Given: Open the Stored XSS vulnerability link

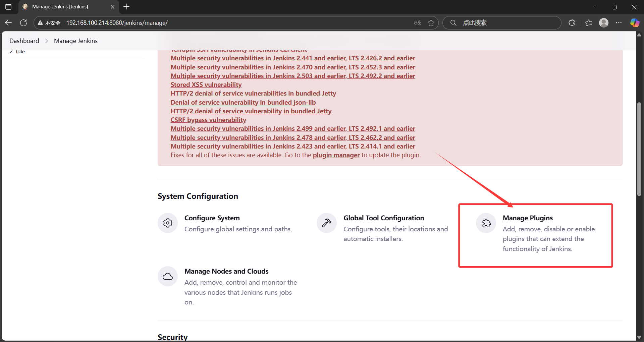Looking at the screenshot, I should (x=206, y=84).
